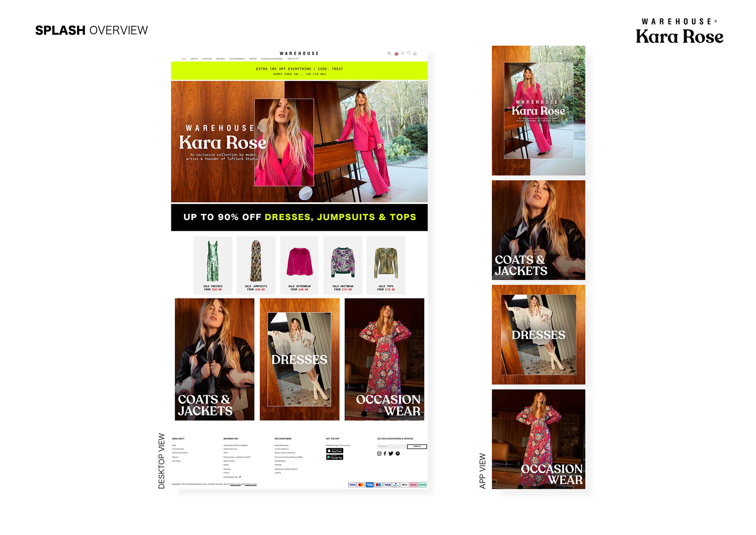
Task: Click the Warehouse Limitless Delivery link
Action: (286, 469)
